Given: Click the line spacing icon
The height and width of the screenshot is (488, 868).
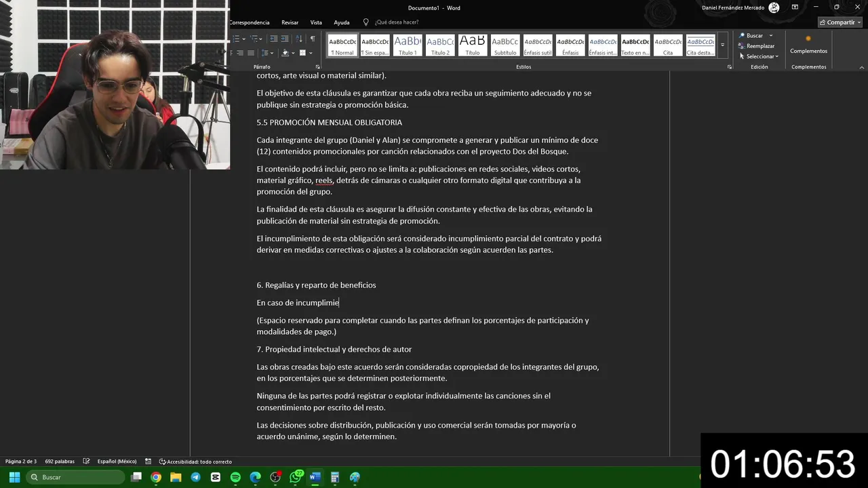Looking at the screenshot, I should click(265, 53).
